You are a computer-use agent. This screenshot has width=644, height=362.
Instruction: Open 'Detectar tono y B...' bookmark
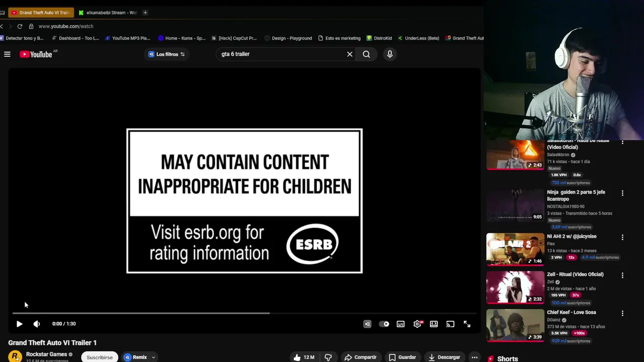(x=22, y=38)
